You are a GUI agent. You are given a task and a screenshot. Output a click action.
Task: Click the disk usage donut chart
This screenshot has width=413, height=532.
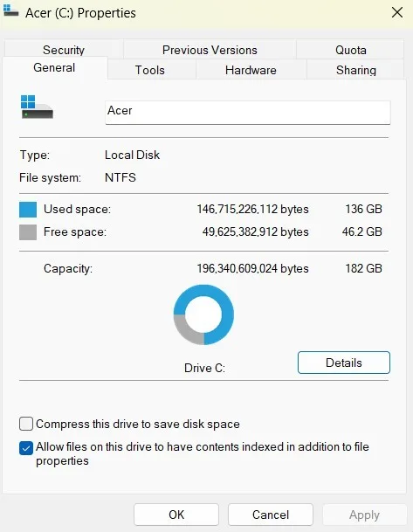203,314
